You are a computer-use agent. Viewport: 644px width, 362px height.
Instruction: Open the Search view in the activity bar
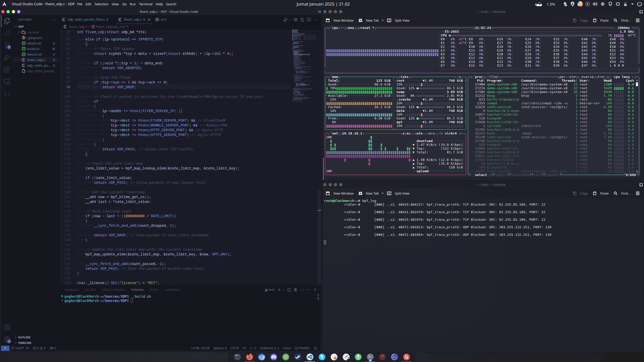click(7, 33)
